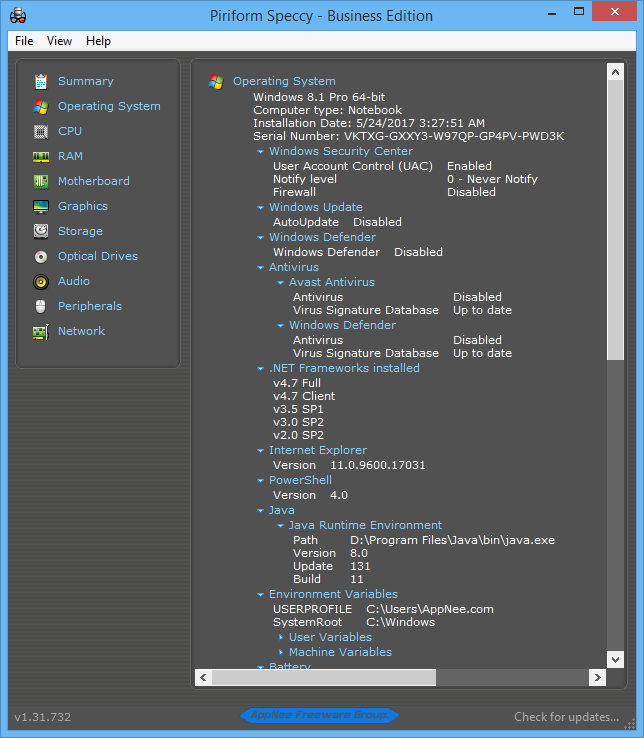
Task: Select the Operating System section label
Action: [109, 106]
